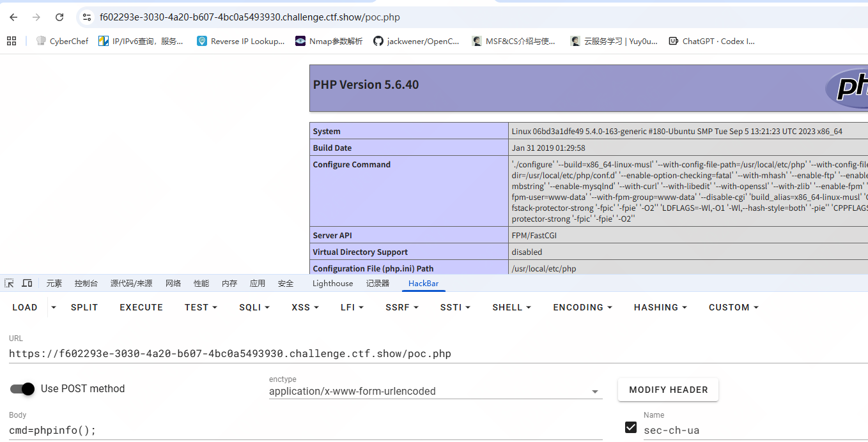This screenshot has width=868, height=442.
Task: Open the Reverse IP Lookup bookmark
Action: pos(240,41)
